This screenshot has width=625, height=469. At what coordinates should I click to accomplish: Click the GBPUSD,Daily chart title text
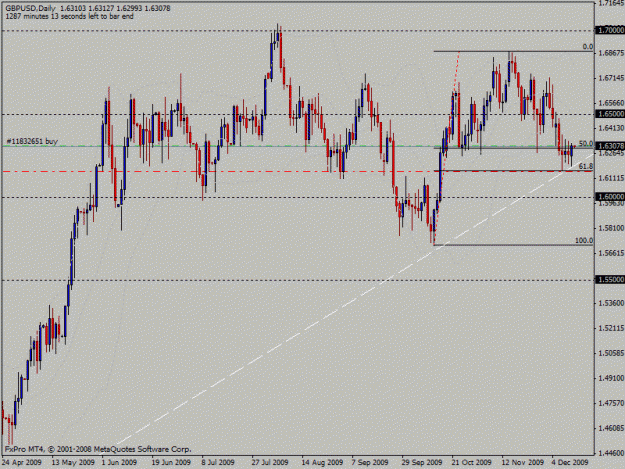pos(31,8)
